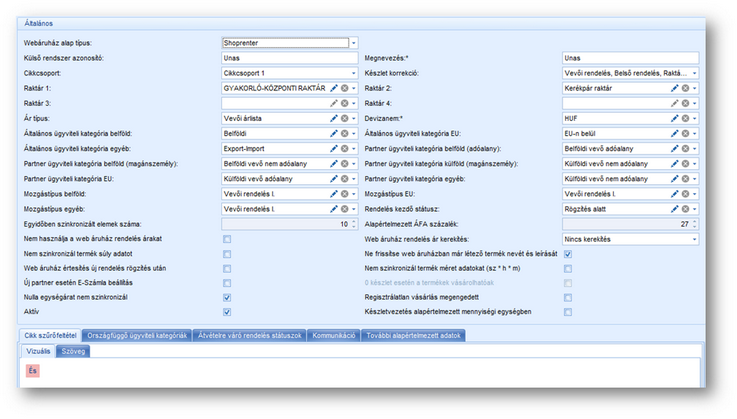The height and width of the screenshot is (419, 737).
Task: Click the edit pencil icon for Ár típus
Action: pyautogui.click(x=334, y=118)
